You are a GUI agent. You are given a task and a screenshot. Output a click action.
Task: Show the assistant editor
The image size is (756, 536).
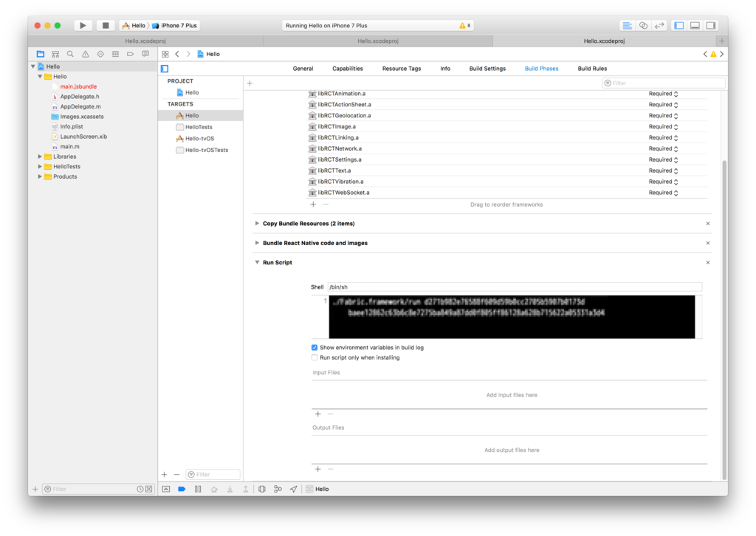click(x=643, y=26)
